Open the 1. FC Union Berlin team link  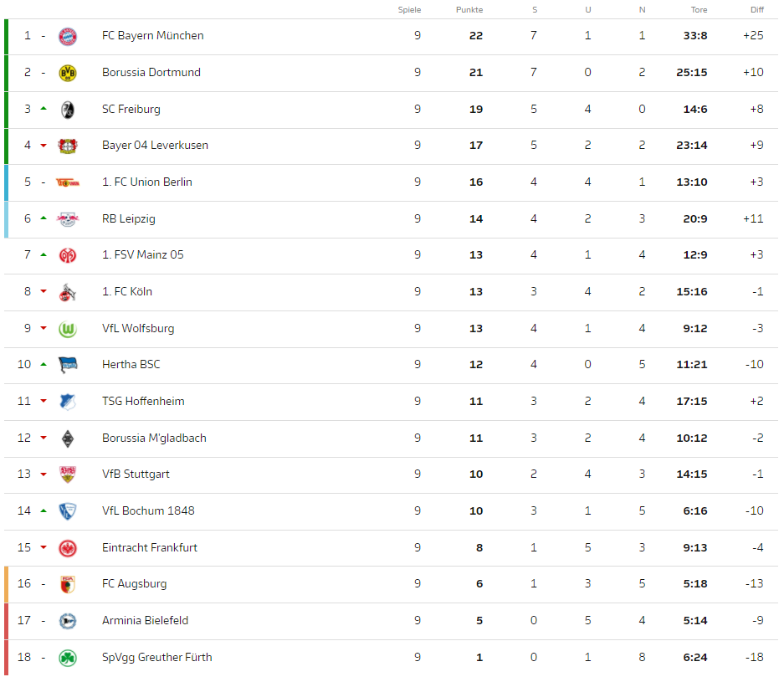click(x=147, y=182)
